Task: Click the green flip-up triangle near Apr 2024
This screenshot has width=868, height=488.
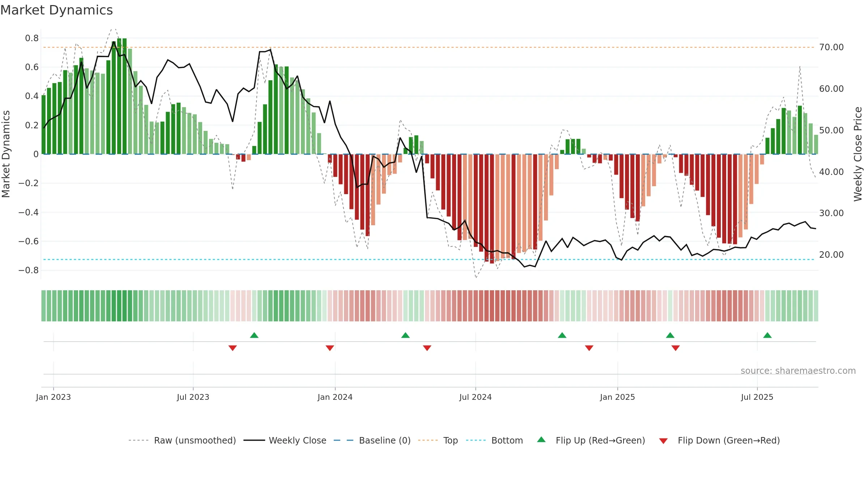Action: [x=405, y=335]
